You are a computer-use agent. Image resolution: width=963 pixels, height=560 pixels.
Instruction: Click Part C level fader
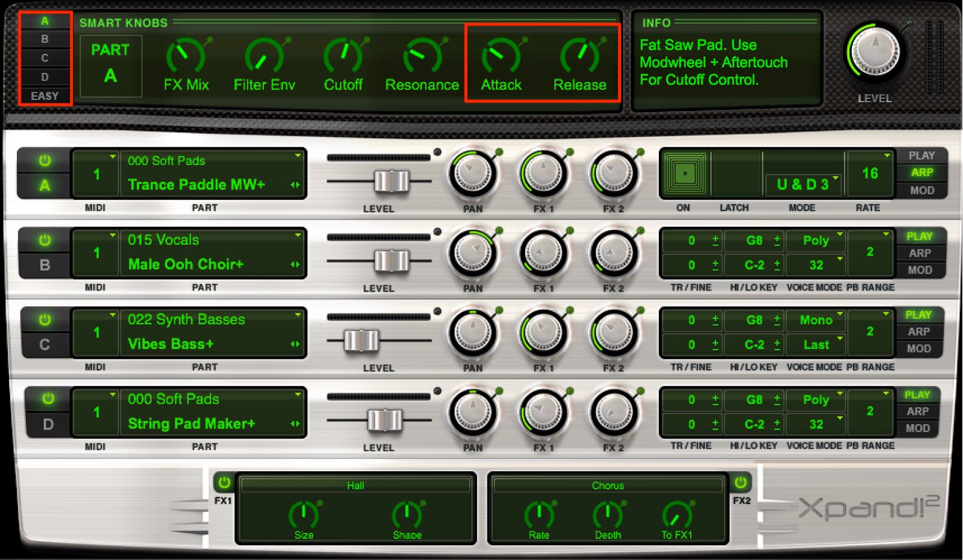[x=361, y=340]
